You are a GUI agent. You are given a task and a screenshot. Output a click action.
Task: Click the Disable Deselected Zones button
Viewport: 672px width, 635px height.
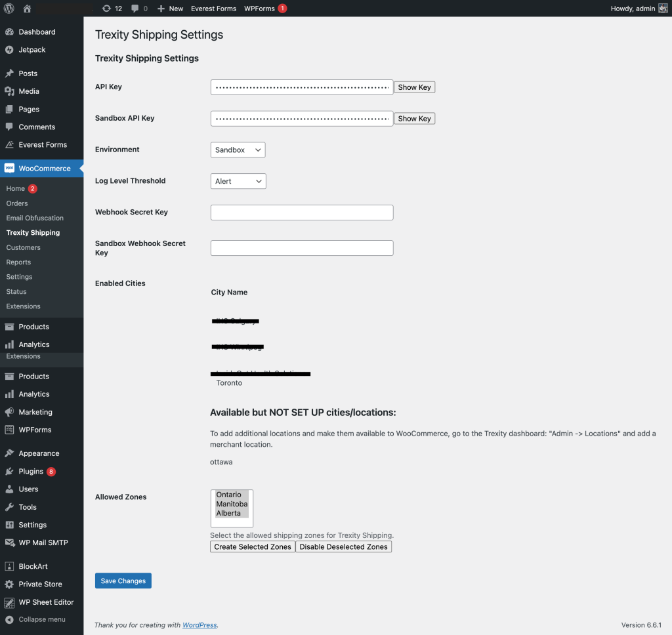(x=343, y=547)
